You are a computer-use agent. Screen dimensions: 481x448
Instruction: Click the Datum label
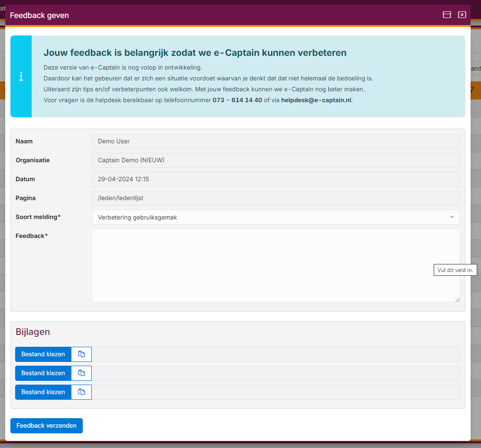point(25,179)
